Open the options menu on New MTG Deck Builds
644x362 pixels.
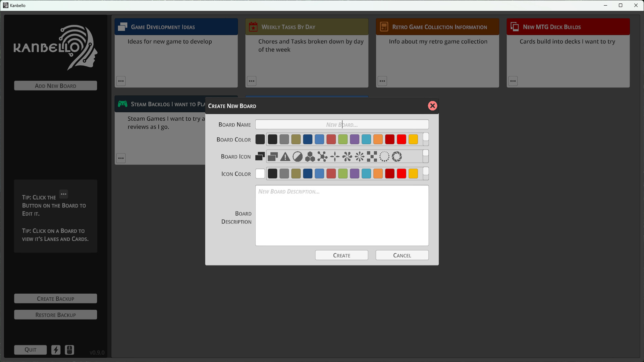[x=513, y=81]
